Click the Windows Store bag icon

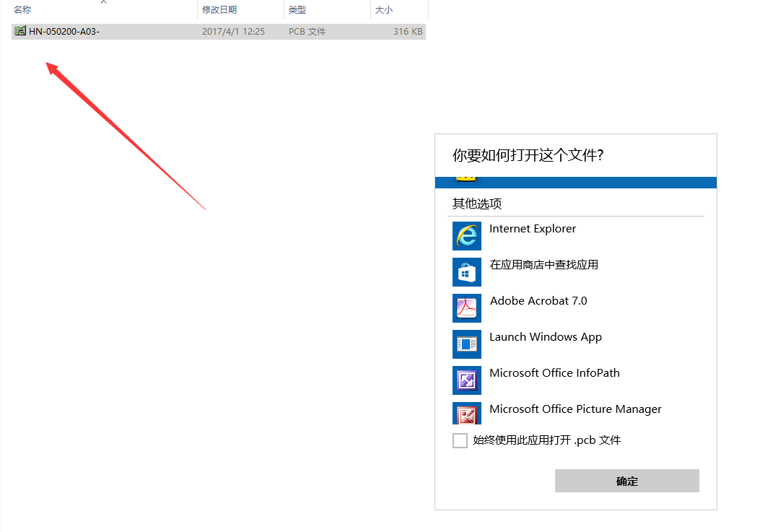[467, 272]
